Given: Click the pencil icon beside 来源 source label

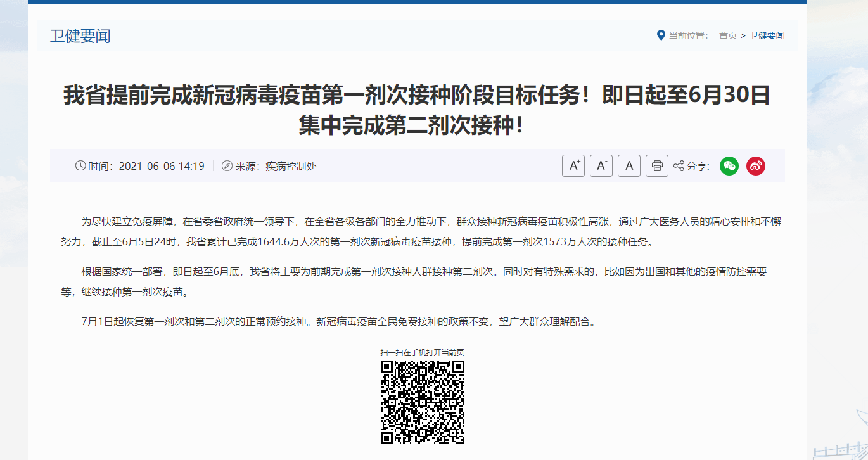Looking at the screenshot, I should coord(227,166).
